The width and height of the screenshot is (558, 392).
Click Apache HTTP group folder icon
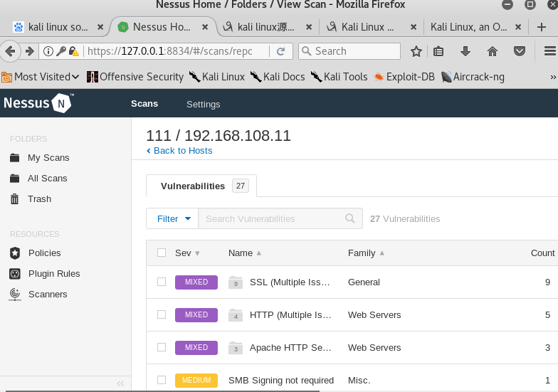tap(236, 347)
